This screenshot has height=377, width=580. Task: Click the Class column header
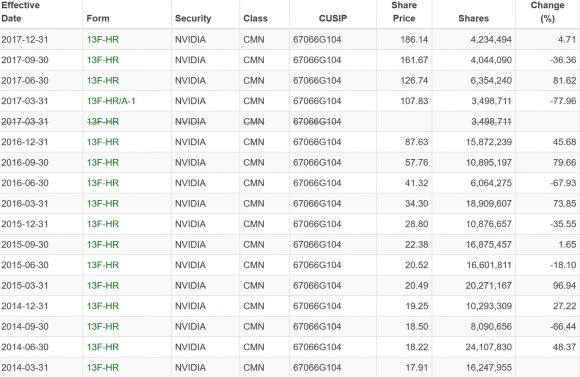pos(255,18)
